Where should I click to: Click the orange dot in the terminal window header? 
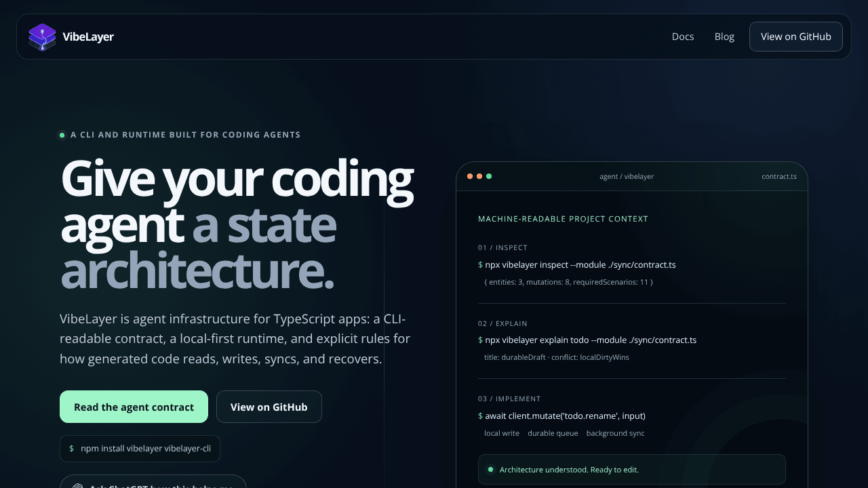470,176
